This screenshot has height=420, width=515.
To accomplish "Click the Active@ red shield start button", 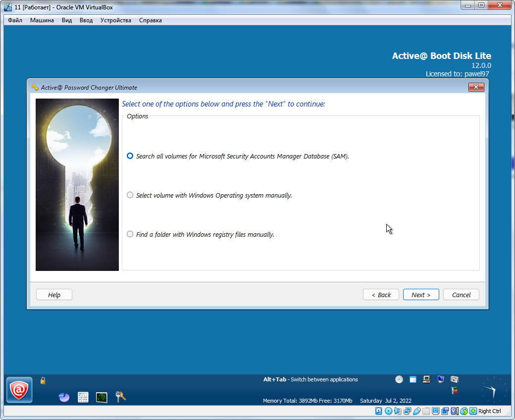I will tap(20, 390).
